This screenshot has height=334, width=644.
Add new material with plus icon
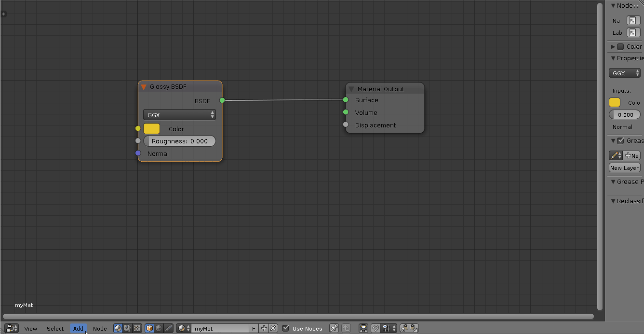(x=264, y=328)
